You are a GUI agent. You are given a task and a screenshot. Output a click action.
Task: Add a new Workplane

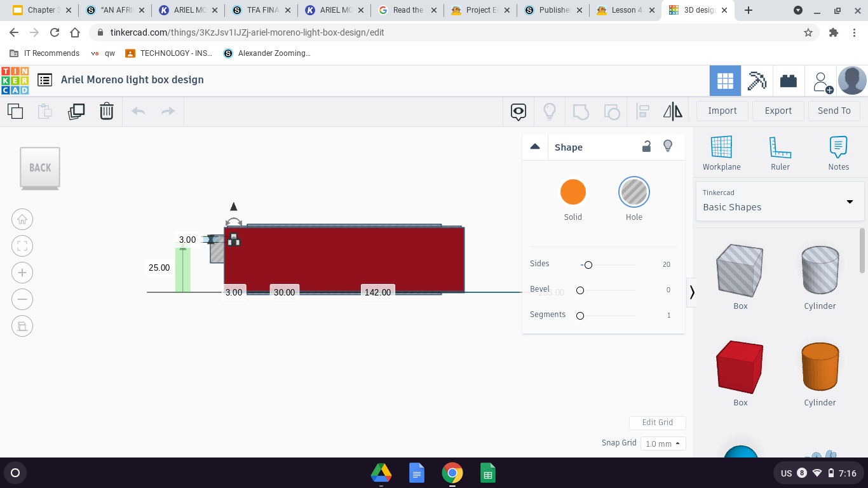click(x=721, y=152)
